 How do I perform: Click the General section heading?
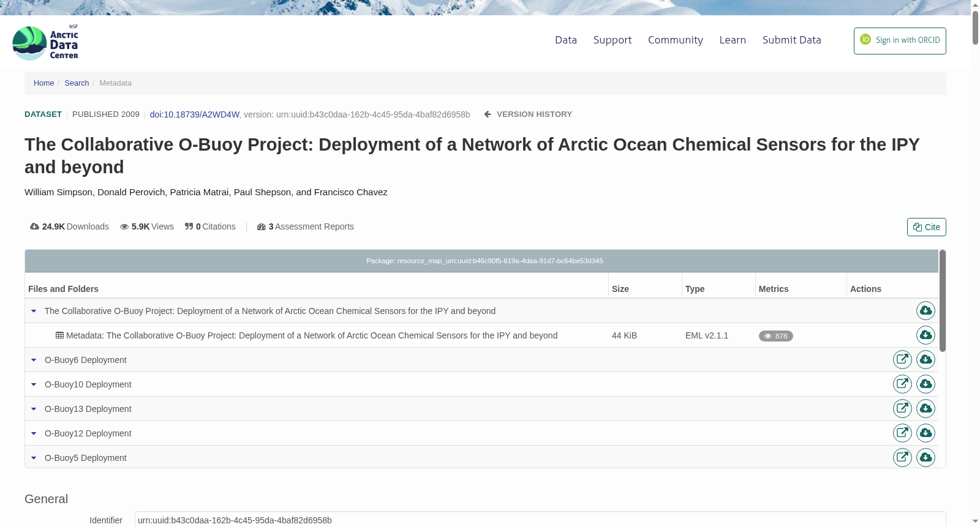(46, 499)
